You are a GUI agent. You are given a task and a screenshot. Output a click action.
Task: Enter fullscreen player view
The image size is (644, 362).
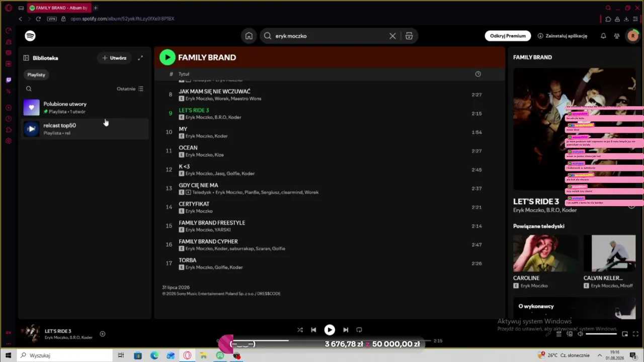point(636,334)
